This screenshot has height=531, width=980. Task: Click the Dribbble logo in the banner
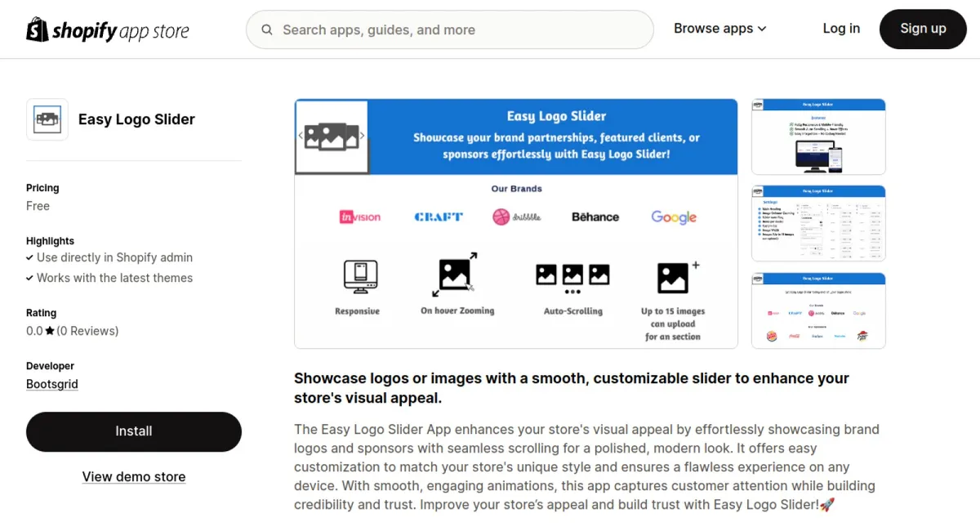tap(516, 217)
